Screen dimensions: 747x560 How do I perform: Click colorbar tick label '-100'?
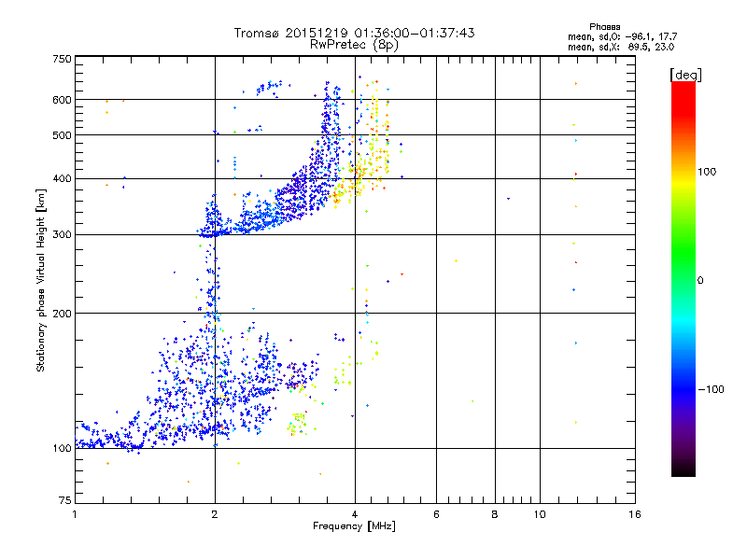click(711, 389)
